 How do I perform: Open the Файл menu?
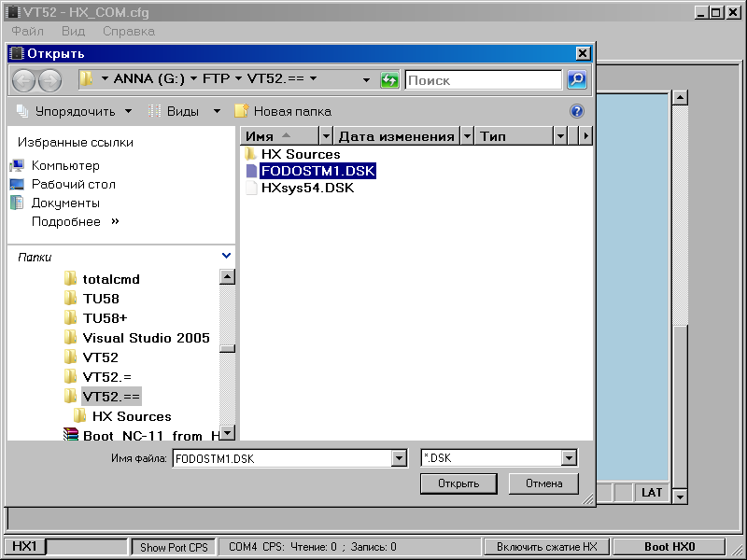(27, 31)
